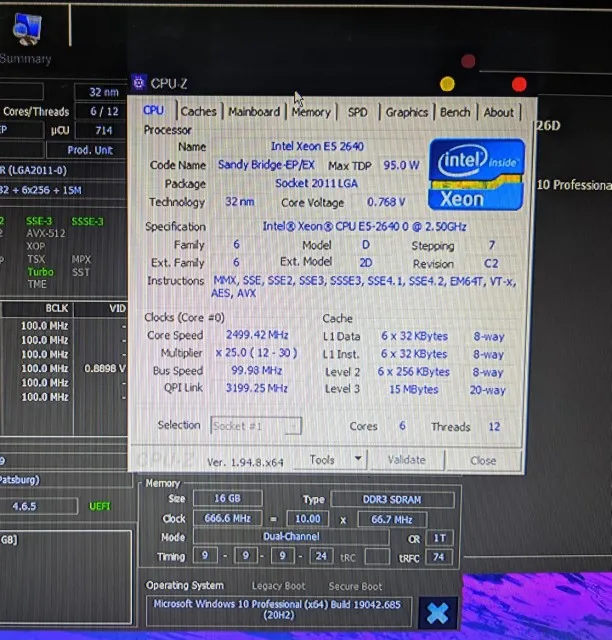The width and height of the screenshot is (612, 640).
Task: Click the blue X icon next to Operating System
Action: pos(438,613)
